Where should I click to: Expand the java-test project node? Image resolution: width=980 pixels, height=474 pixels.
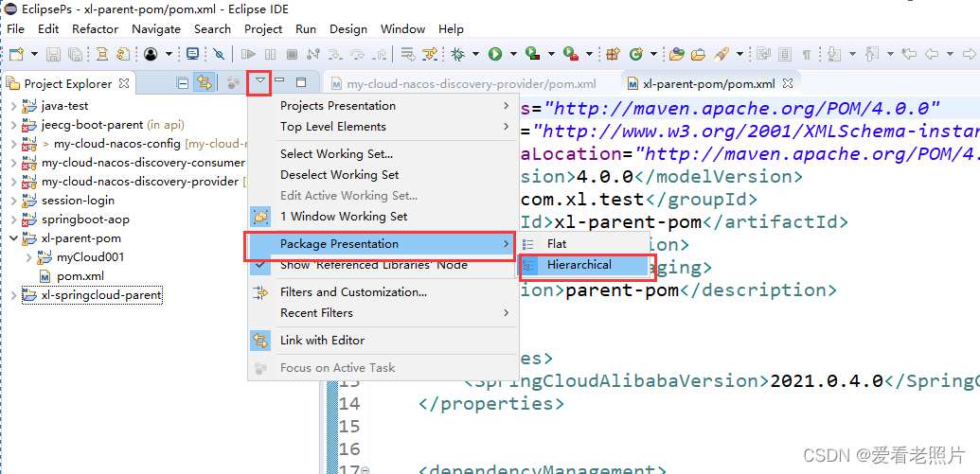pyautogui.click(x=14, y=106)
